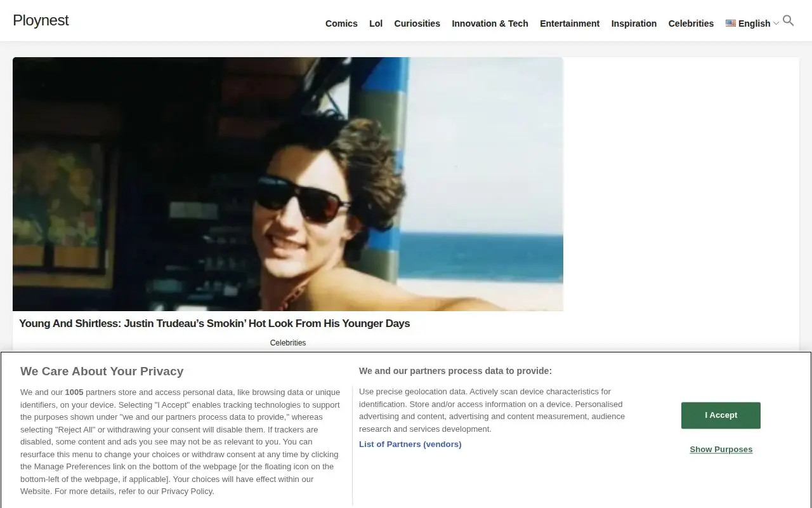Expand the English language dropdown chevron
The width and height of the screenshot is (812, 508).
[776, 23]
